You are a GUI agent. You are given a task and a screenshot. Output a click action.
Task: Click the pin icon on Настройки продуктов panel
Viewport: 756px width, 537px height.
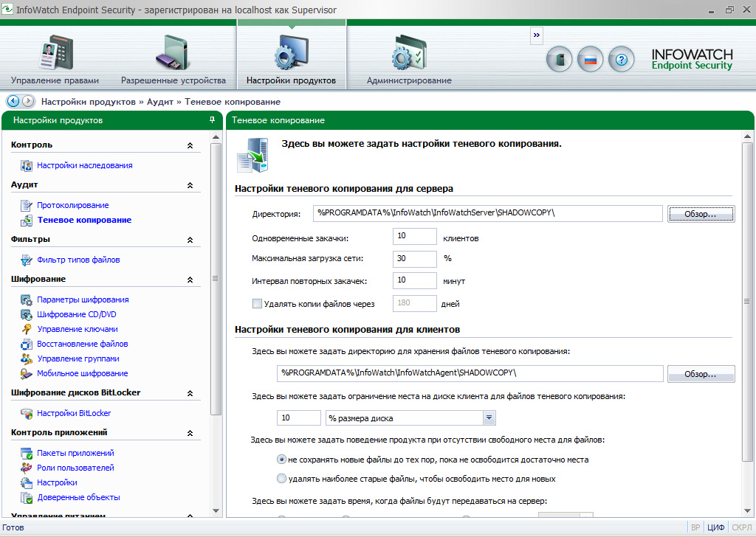(212, 120)
